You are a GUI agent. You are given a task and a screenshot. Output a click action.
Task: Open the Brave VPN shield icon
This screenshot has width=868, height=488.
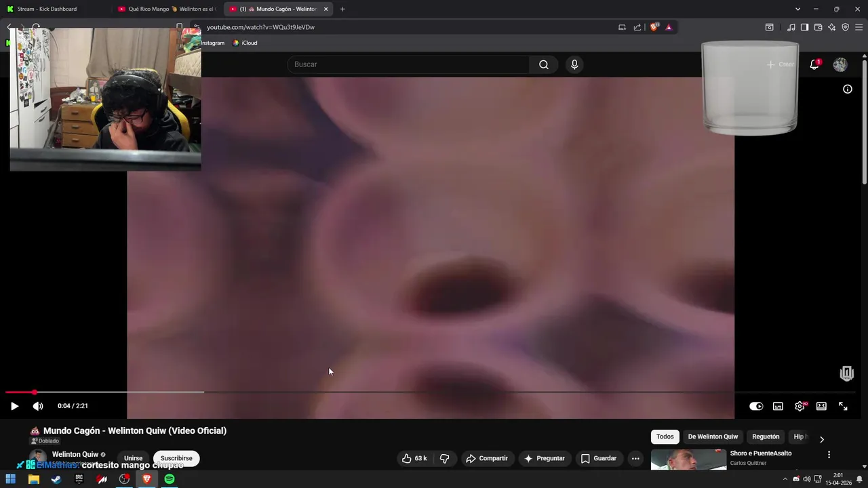tap(845, 27)
